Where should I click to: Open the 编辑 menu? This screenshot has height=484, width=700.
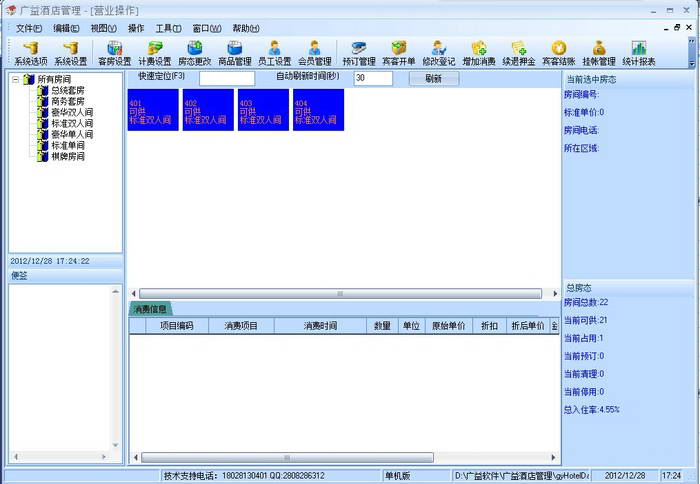pyautogui.click(x=66, y=29)
